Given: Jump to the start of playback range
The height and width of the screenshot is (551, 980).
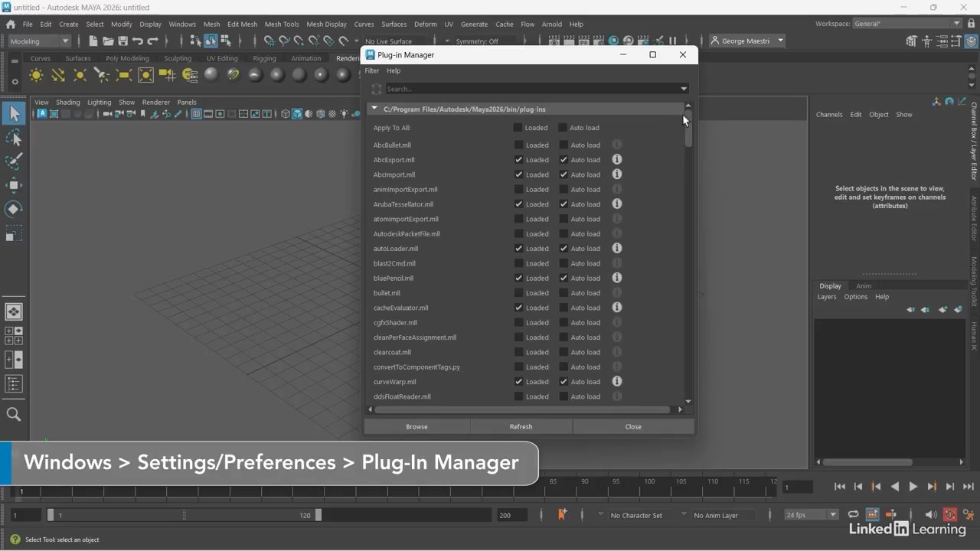Looking at the screenshot, I should point(840,486).
